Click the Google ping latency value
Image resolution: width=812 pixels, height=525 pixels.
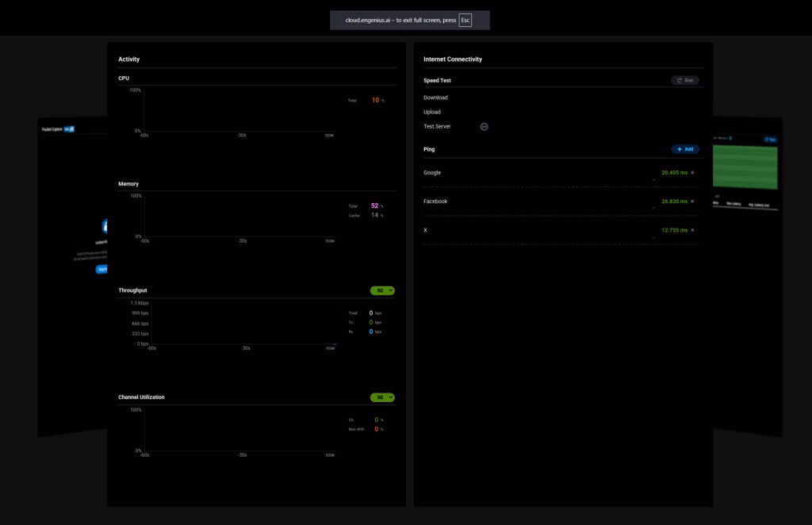[x=674, y=173]
